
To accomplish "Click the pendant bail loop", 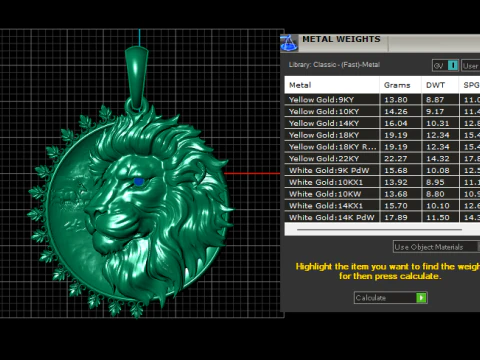I will click(136, 77).
